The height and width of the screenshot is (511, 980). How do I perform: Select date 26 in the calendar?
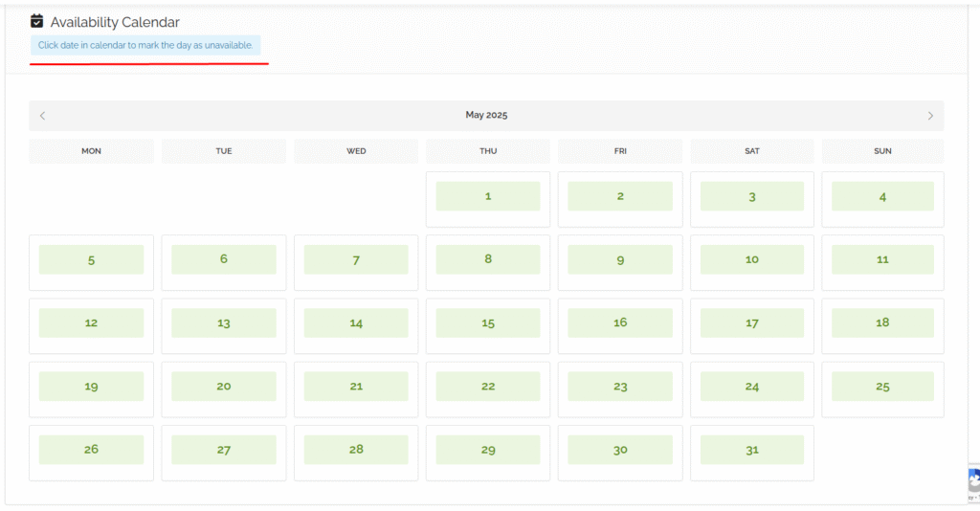(91, 450)
